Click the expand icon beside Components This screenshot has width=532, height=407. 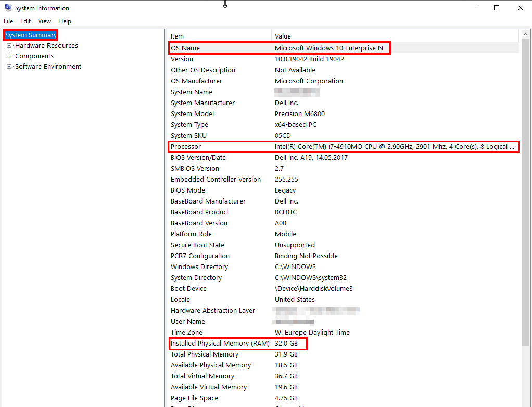click(x=8, y=56)
